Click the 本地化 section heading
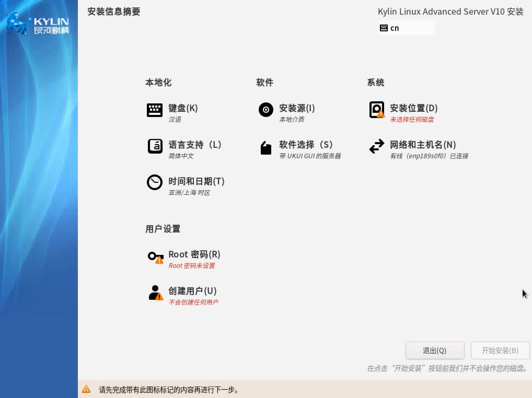Image resolution: width=532 pixels, height=398 pixels. coord(158,83)
